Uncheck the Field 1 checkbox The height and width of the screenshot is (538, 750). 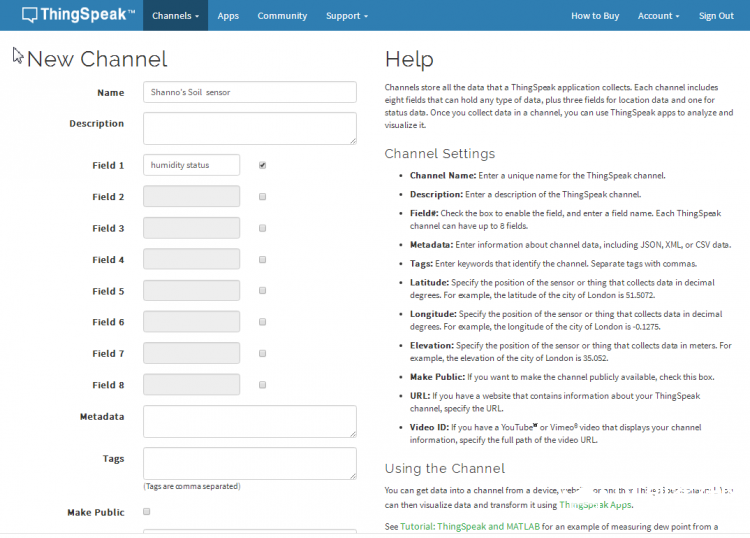[263, 165]
